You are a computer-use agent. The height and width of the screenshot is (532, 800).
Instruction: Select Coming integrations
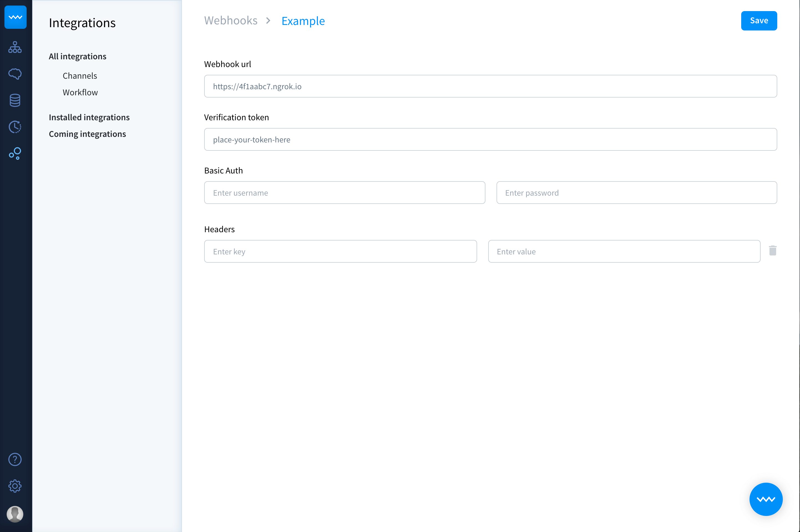87,134
